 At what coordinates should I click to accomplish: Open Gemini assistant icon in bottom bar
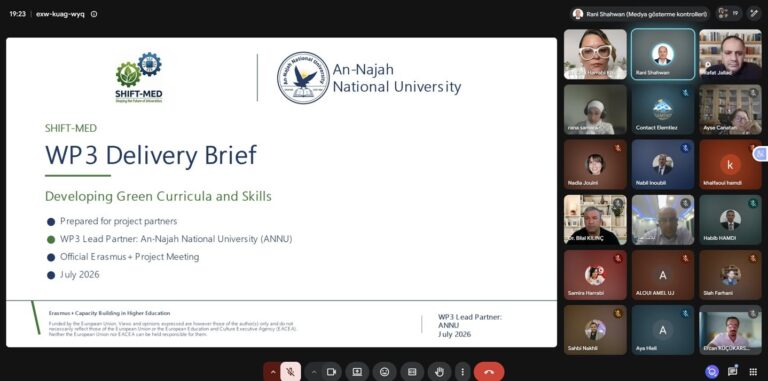point(712,372)
